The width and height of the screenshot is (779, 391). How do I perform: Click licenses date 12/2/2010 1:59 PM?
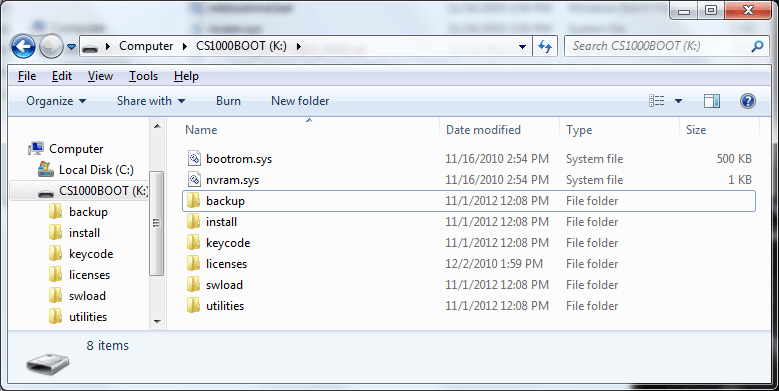494,264
